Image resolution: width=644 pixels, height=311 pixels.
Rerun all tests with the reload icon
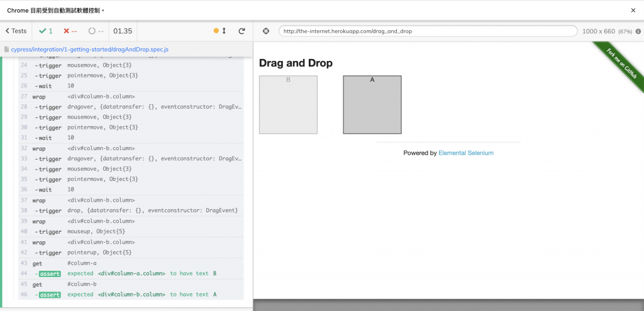click(241, 31)
